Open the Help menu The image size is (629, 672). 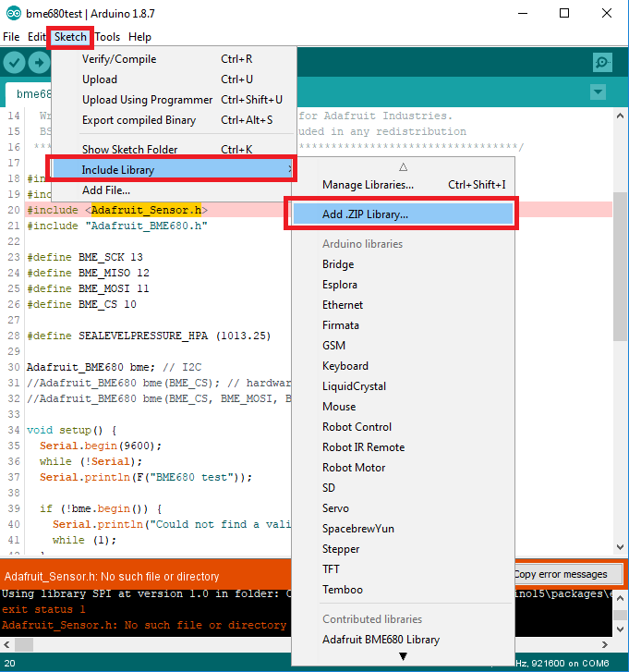click(x=139, y=37)
